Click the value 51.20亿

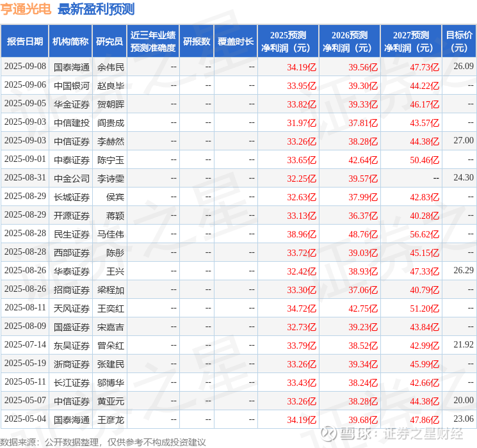pyautogui.click(x=424, y=308)
